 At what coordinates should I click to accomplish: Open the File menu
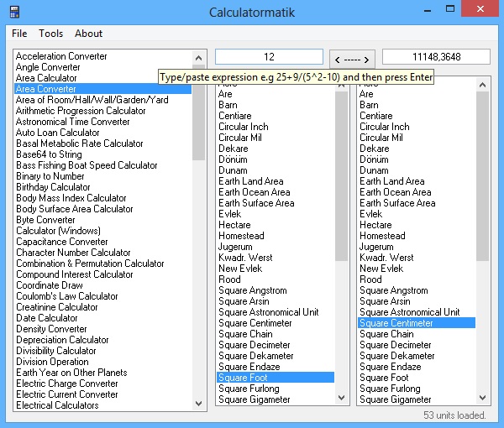(19, 34)
